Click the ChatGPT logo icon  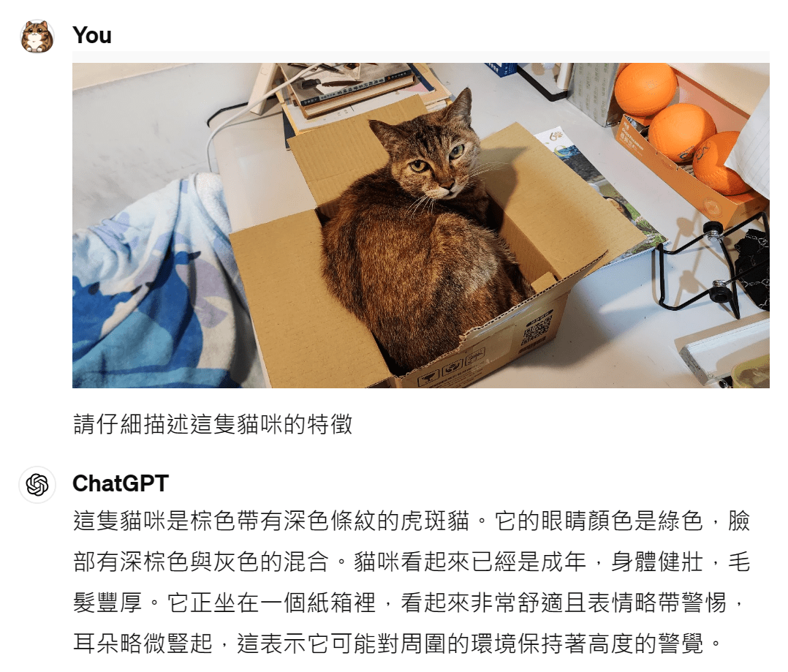(37, 485)
